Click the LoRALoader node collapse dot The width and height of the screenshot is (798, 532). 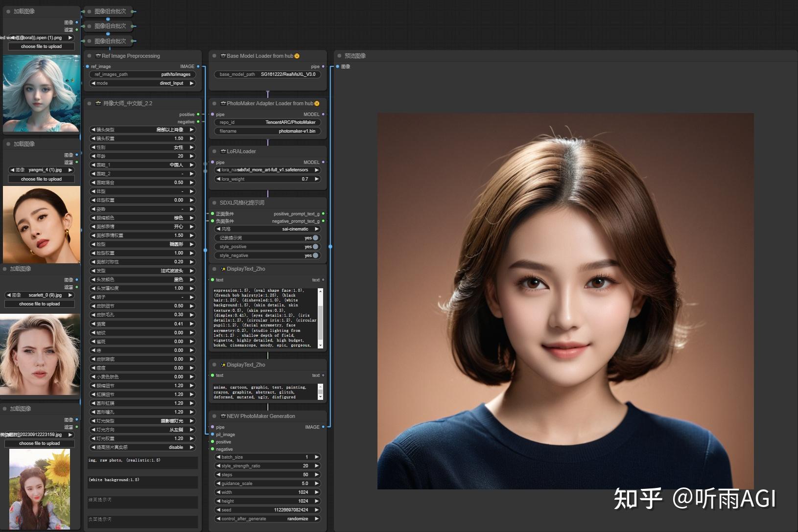214,151
